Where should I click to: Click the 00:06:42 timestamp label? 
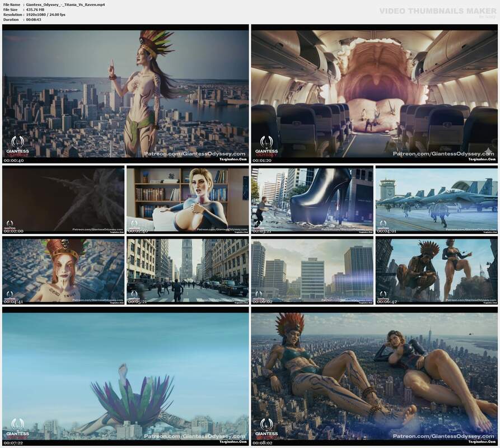coord(387,302)
